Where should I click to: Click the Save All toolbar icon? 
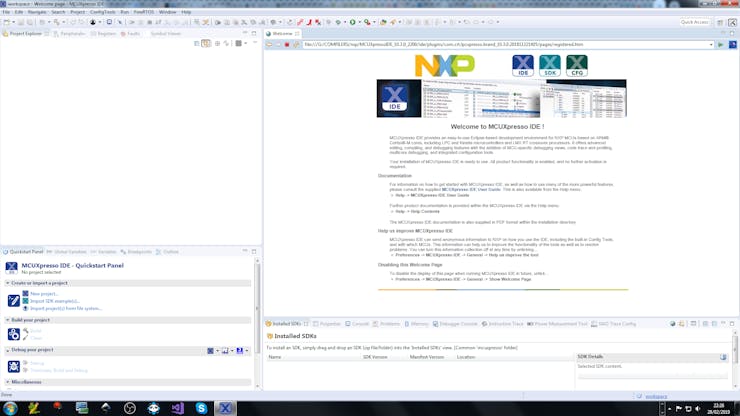[x=30, y=22]
